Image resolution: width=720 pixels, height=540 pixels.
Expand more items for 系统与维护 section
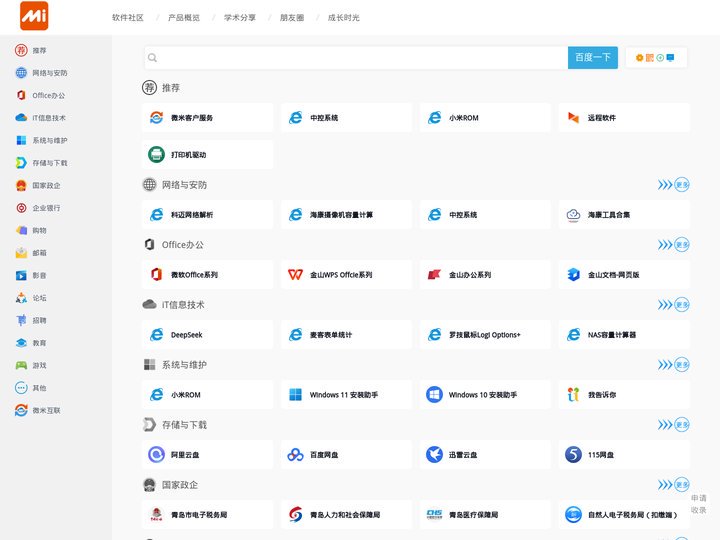pyautogui.click(x=673, y=365)
